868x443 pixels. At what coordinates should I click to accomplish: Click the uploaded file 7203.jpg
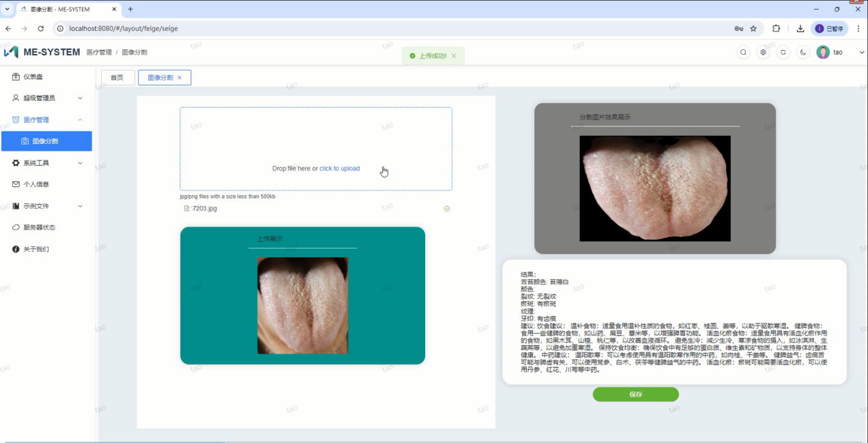click(204, 208)
